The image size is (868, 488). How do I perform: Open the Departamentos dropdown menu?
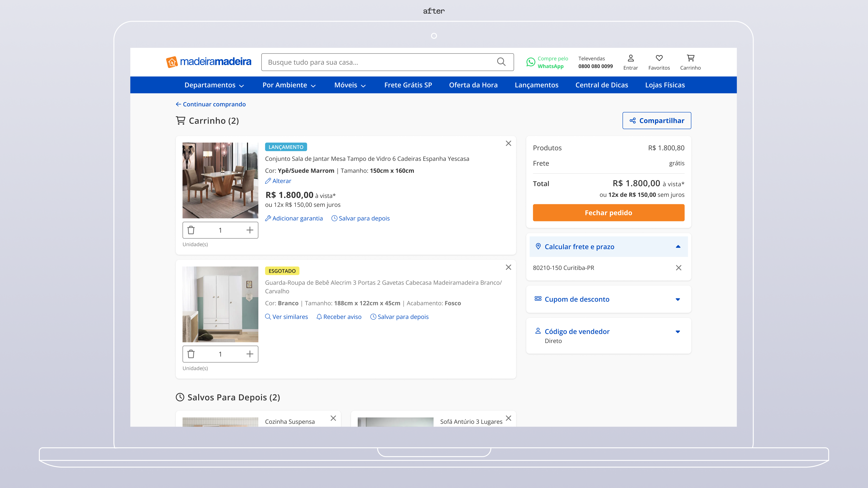[x=214, y=85]
